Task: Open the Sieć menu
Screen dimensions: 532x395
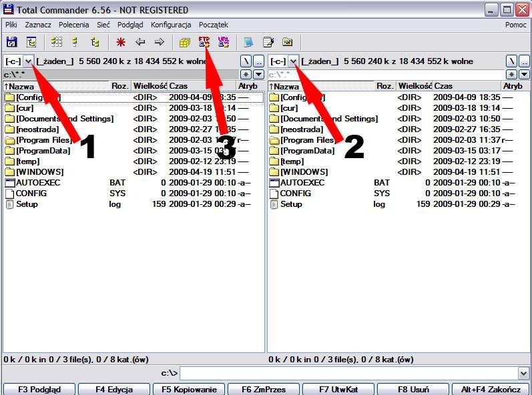Action: click(x=103, y=25)
